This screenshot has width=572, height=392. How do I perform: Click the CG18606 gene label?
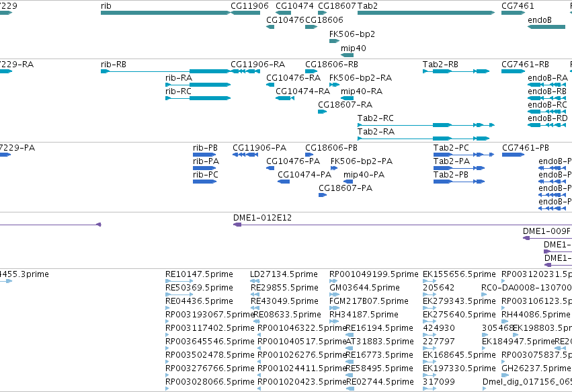324,19
